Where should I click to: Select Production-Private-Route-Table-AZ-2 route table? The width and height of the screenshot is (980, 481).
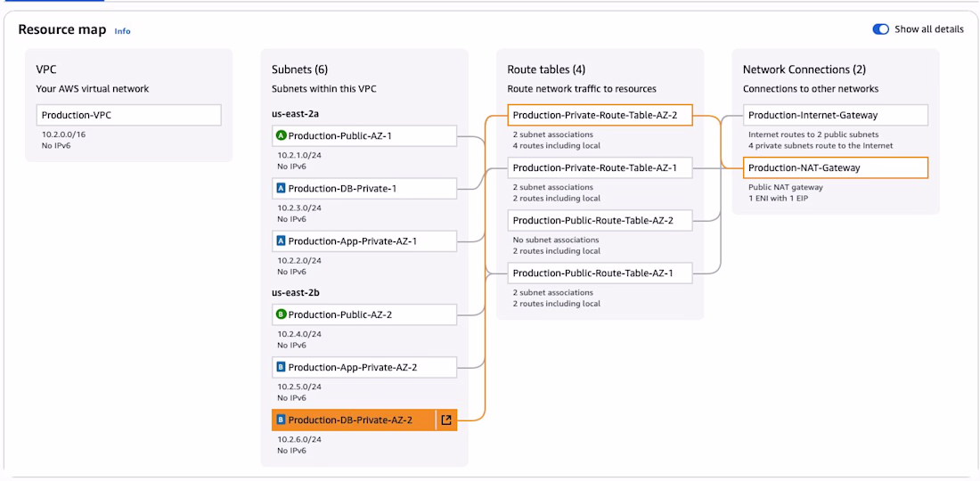[x=600, y=115]
